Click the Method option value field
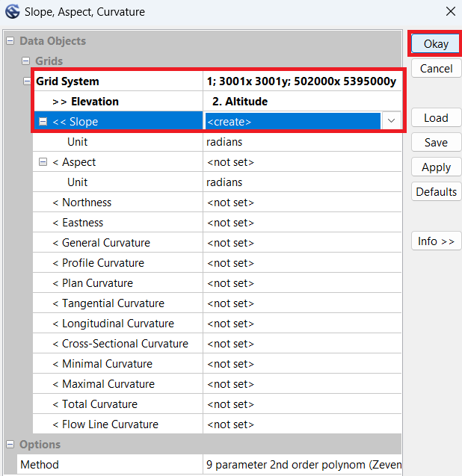Viewport: 462px width, 476px height. coord(301,465)
